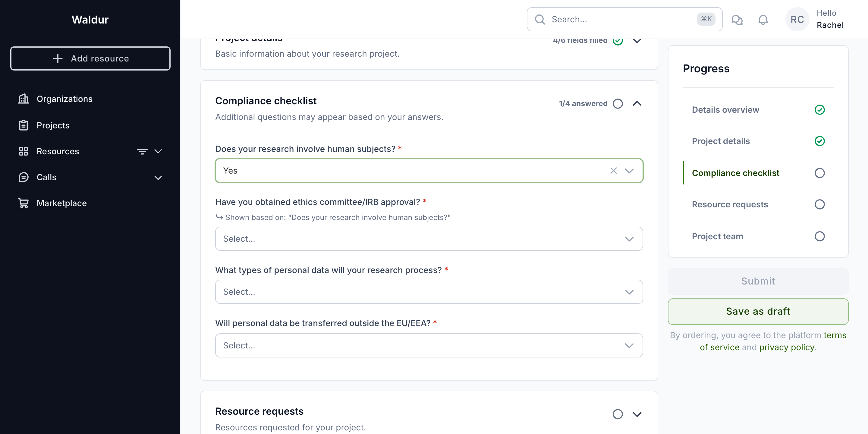Click the Calls sidebar icon

(x=23, y=177)
